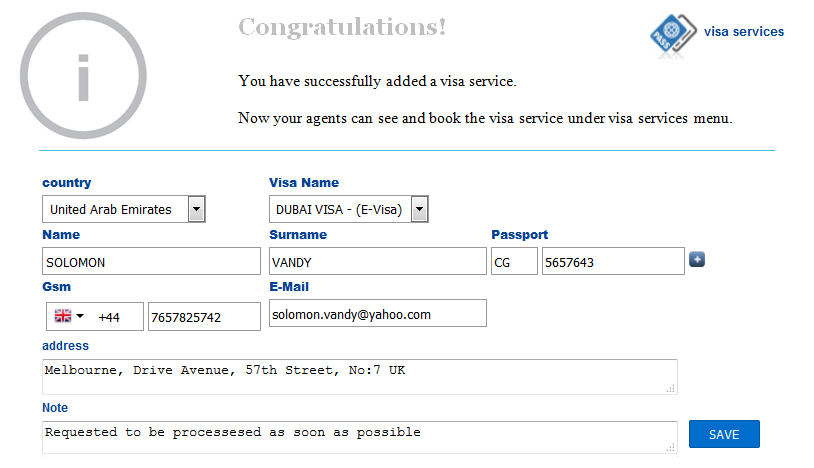The image size is (814, 468).
Task: Click the passport number field 5657643
Action: (x=613, y=261)
